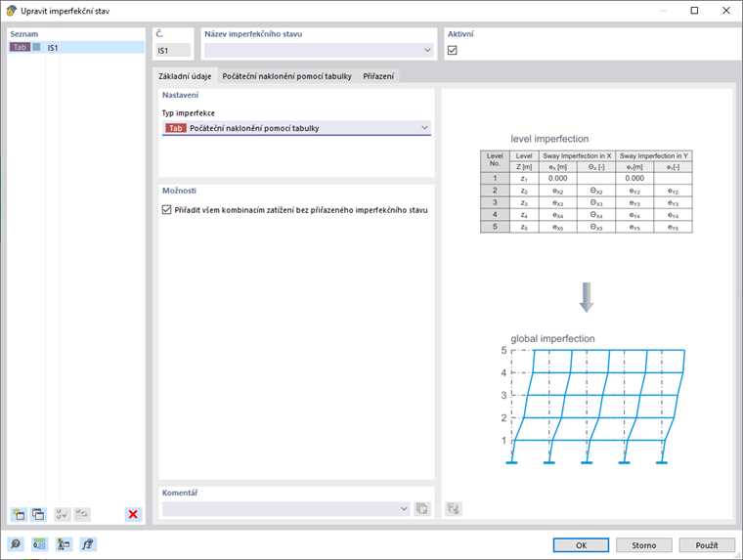Switch to the Základní údaje tab

(x=185, y=76)
